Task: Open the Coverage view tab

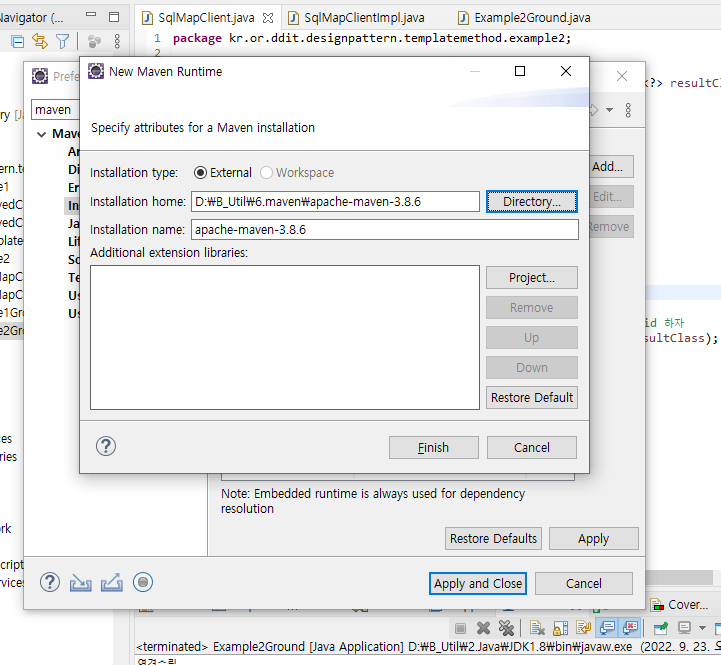Action: (681, 605)
